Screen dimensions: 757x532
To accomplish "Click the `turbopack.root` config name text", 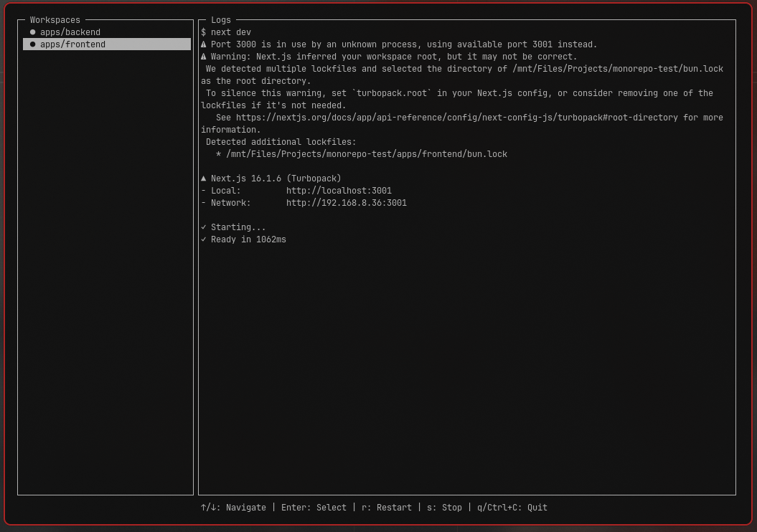I will tap(392, 93).
